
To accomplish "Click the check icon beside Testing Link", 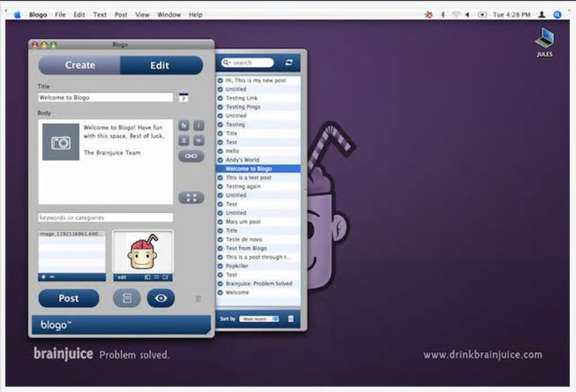I will (x=220, y=98).
